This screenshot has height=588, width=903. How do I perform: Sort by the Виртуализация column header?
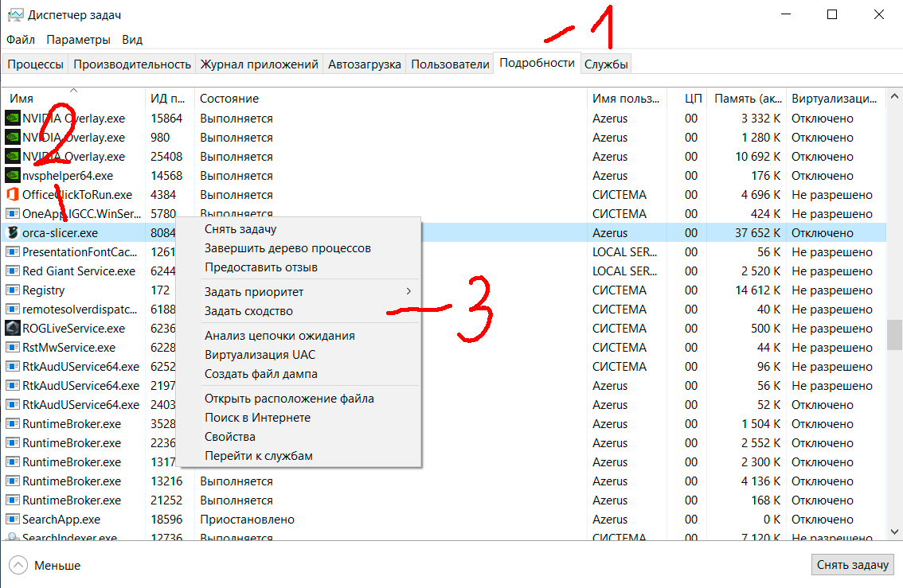835,99
